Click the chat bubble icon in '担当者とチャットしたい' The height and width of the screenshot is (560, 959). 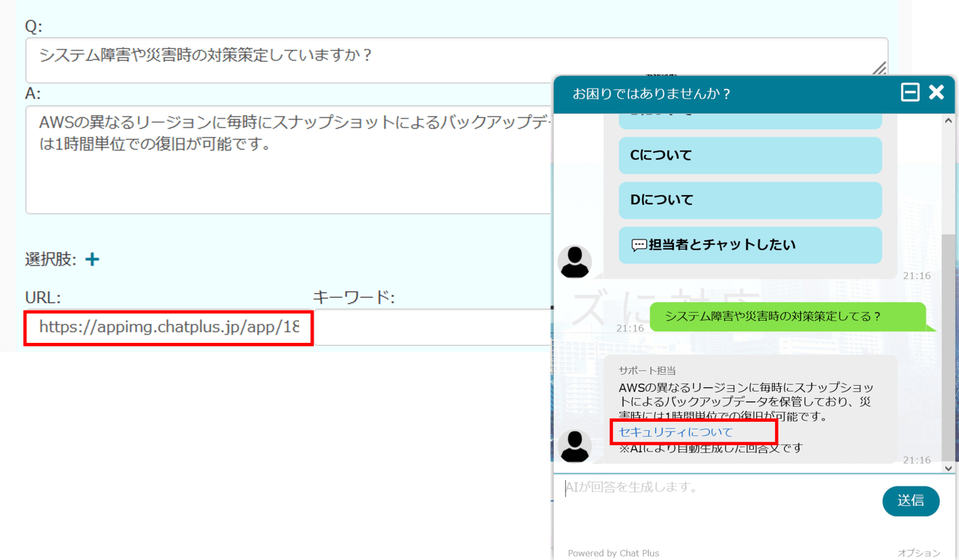(x=639, y=245)
